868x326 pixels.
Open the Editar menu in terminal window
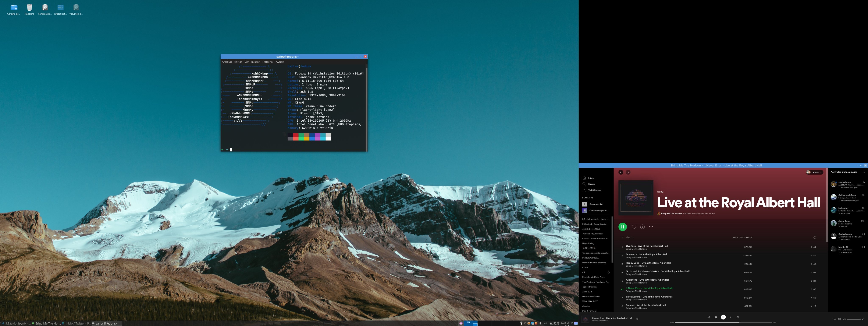pyautogui.click(x=238, y=62)
